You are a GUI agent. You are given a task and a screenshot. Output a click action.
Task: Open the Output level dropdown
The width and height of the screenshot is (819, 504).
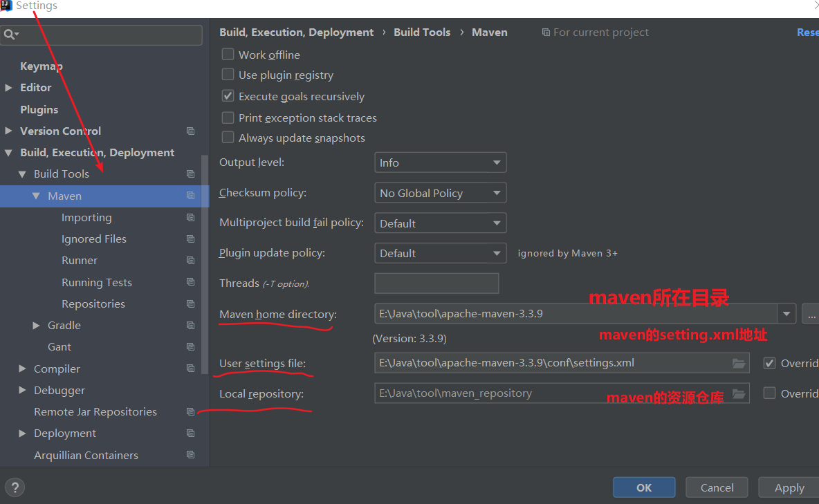tap(440, 162)
